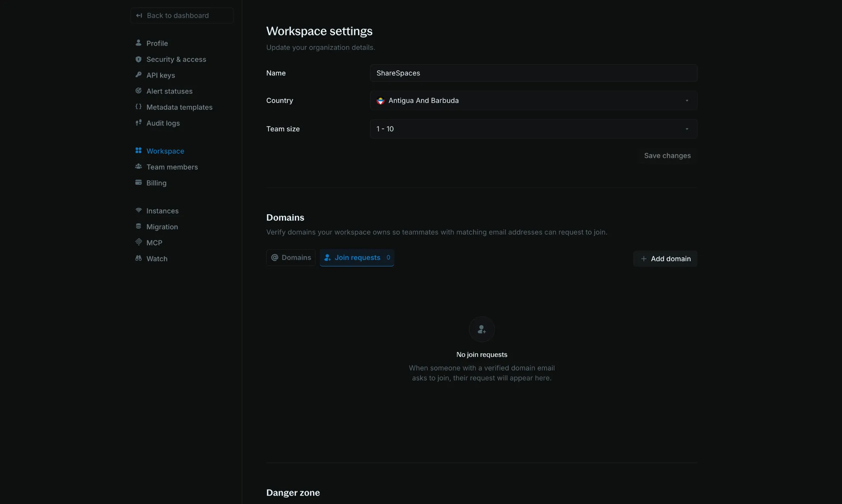Click the Antigua And Barbuda flag icon
The width and height of the screenshot is (842, 504).
coord(381,101)
